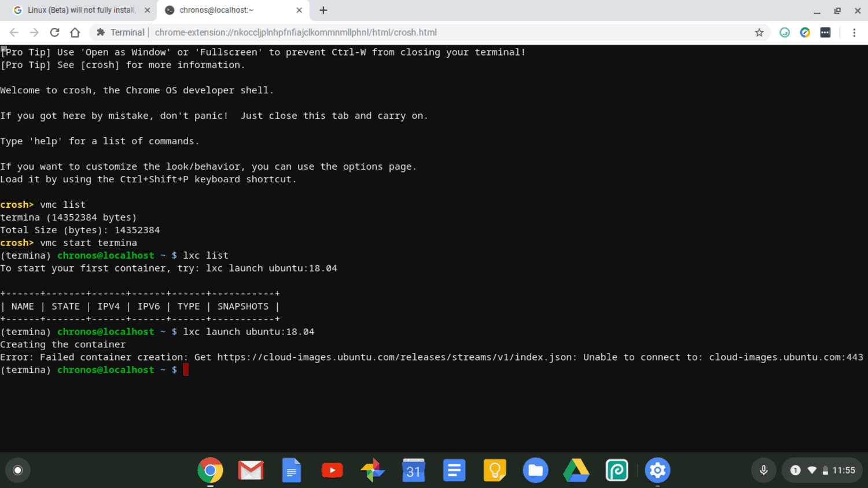Screen dimensions: 868x488
Task: Switch to the Linux (Beta) Google search tab
Action: pos(81,10)
